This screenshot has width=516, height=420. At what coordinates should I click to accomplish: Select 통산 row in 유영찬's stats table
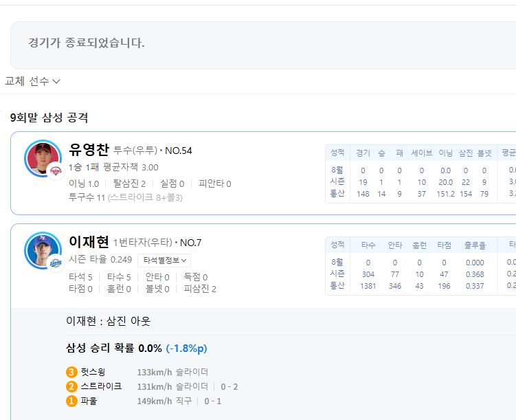[x=337, y=193]
